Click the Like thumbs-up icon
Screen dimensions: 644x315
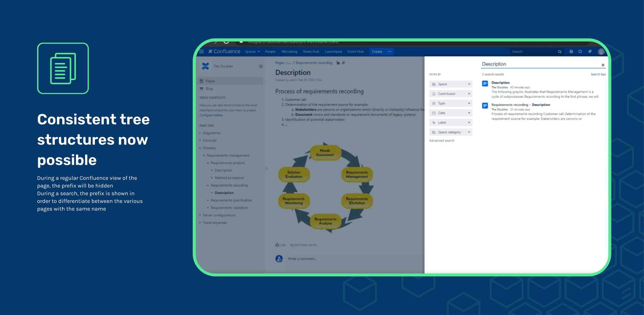pyautogui.click(x=277, y=245)
